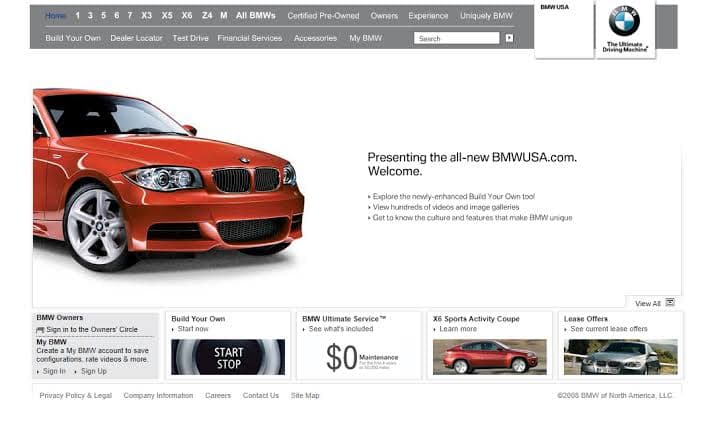Open the 5 Series menu item
The width and height of the screenshot is (714, 429).
click(x=103, y=15)
